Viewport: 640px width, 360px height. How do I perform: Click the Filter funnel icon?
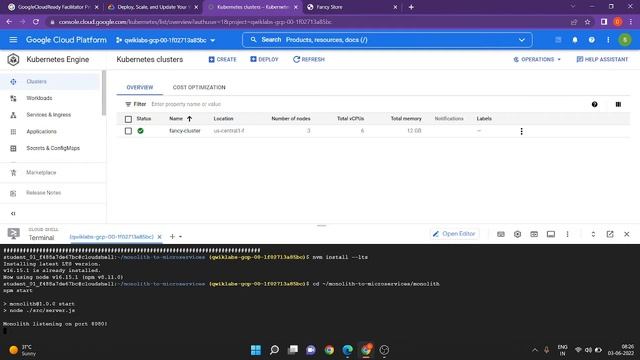coord(128,104)
